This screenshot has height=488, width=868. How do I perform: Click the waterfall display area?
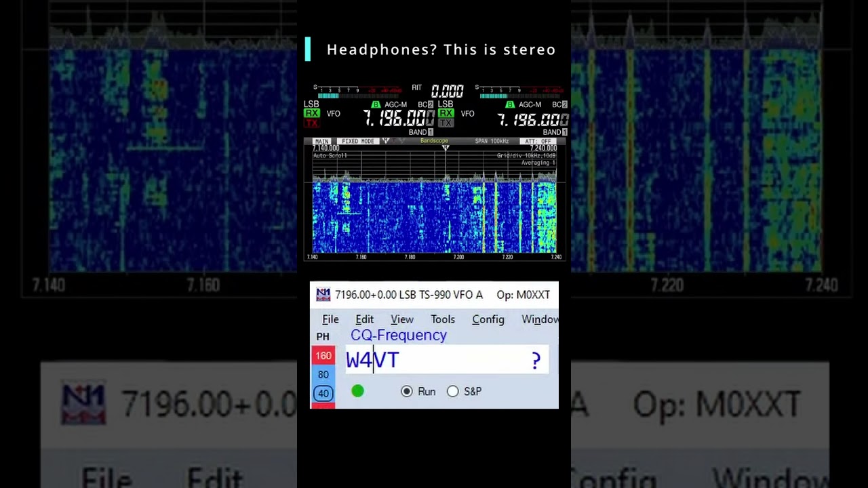[x=434, y=217]
